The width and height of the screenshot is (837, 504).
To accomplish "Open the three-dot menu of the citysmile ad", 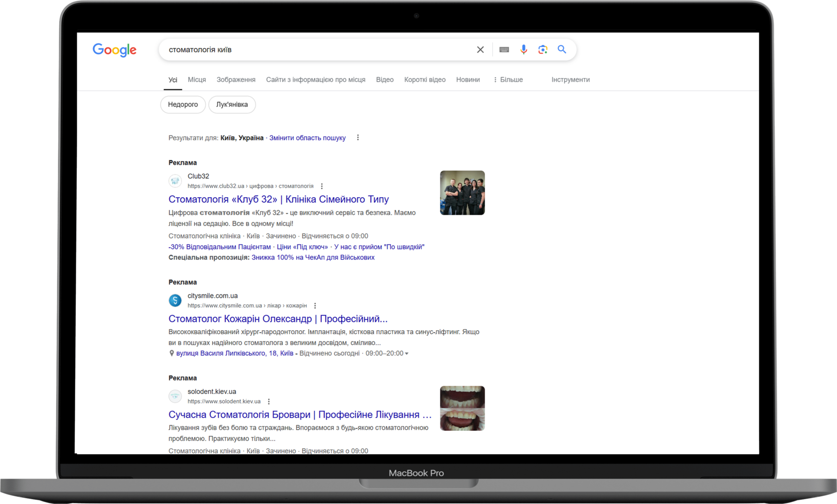I will point(315,306).
